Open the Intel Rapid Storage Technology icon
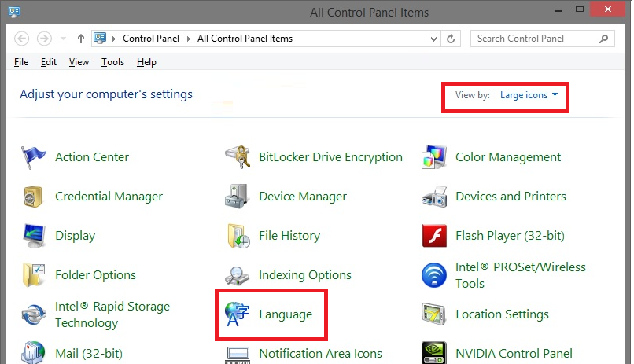 click(x=34, y=314)
